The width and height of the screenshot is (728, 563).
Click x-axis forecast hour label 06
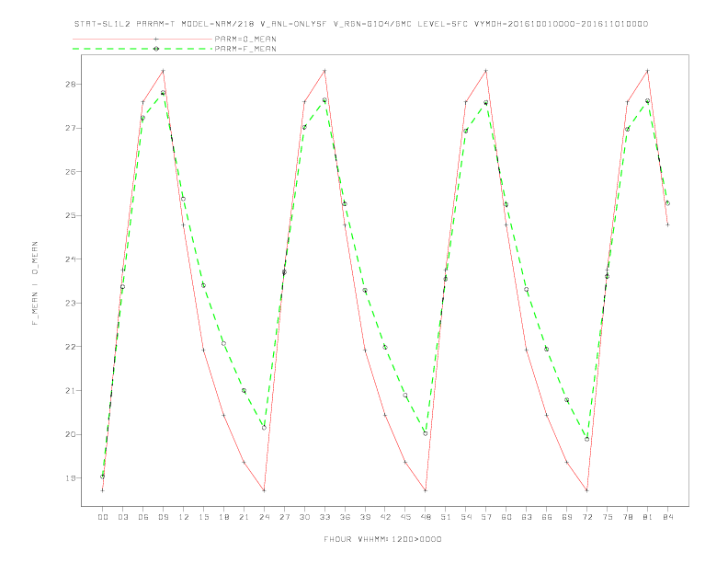143,517
